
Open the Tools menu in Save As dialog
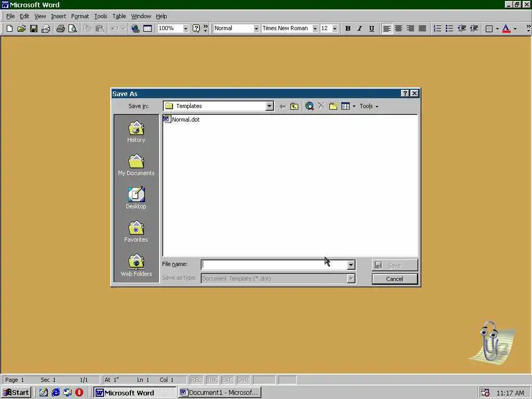point(369,106)
